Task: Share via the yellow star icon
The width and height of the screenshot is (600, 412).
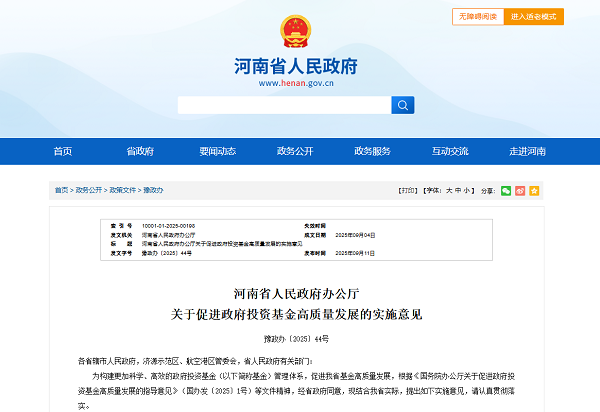Action: pyautogui.click(x=534, y=189)
